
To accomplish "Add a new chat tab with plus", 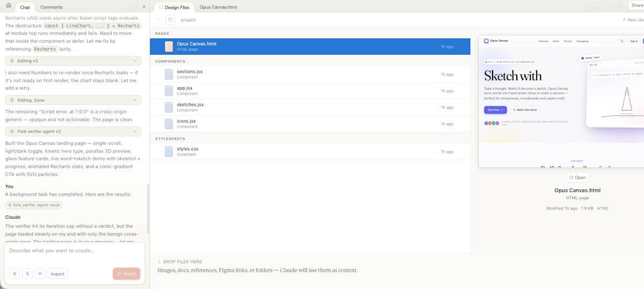I will pyautogui.click(x=143, y=7).
